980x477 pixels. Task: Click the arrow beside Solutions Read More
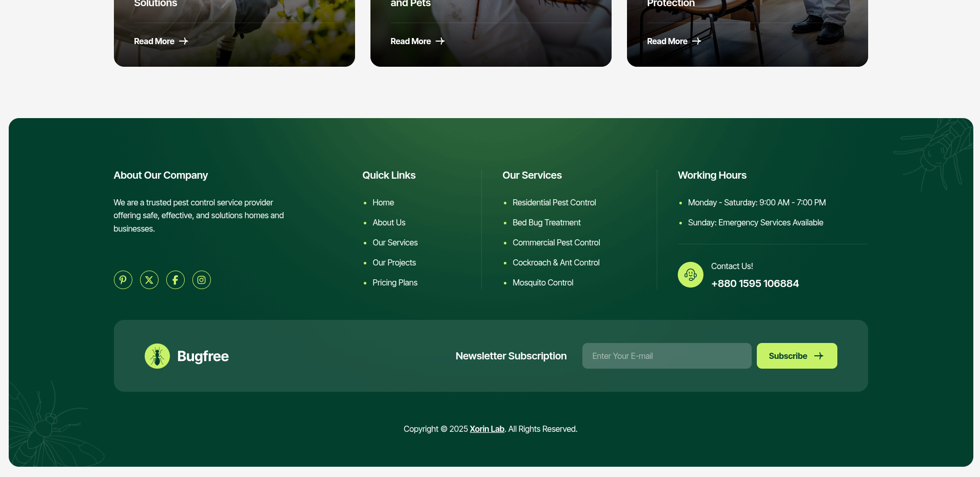pyautogui.click(x=184, y=41)
